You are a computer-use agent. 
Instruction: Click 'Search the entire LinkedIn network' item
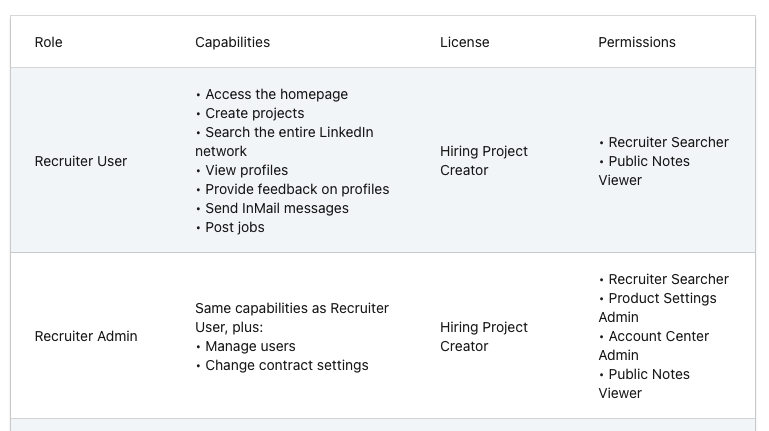[x=284, y=142]
